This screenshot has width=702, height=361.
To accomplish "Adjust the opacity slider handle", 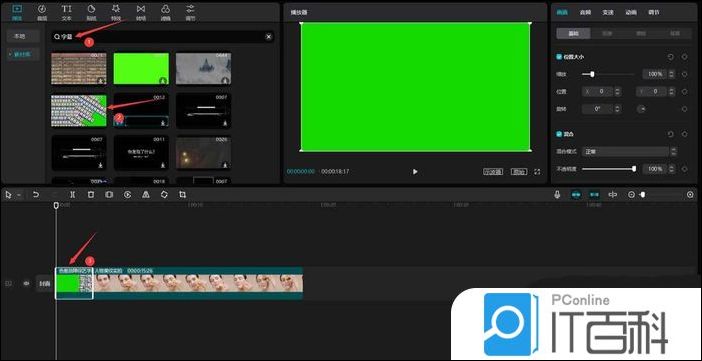I will (x=634, y=169).
